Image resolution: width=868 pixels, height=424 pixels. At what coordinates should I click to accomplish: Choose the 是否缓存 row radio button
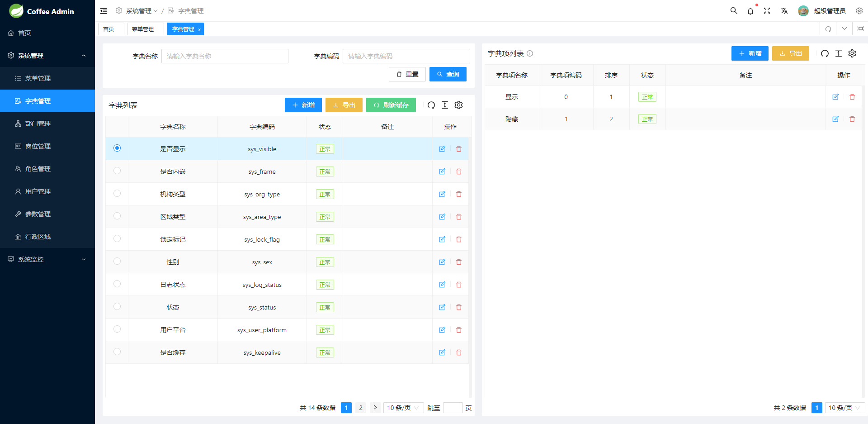[117, 352]
